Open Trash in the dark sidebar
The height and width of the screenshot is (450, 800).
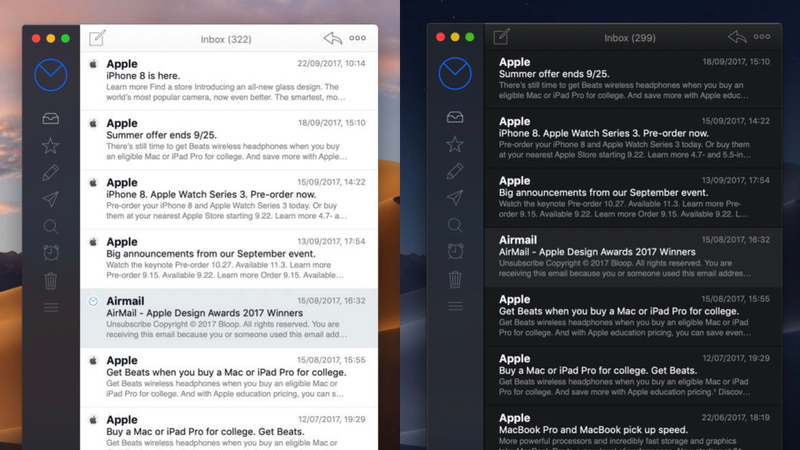point(455,279)
